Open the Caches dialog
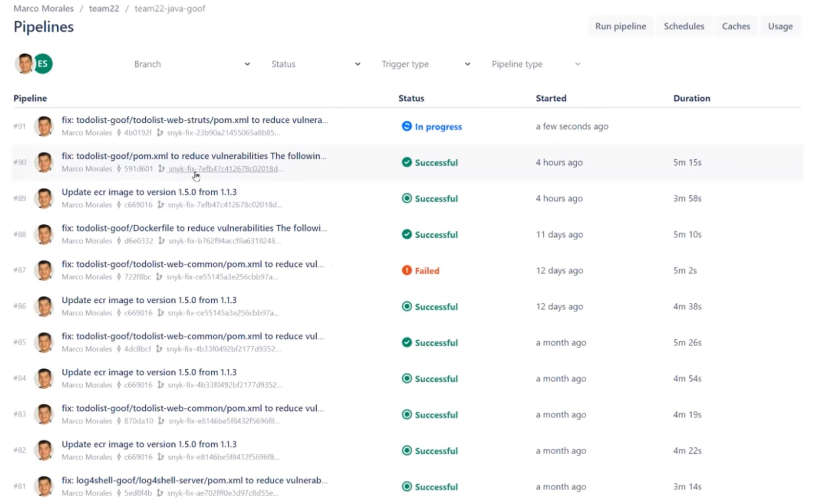Image resolution: width=816 pixels, height=504 pixels. point(736,26)
